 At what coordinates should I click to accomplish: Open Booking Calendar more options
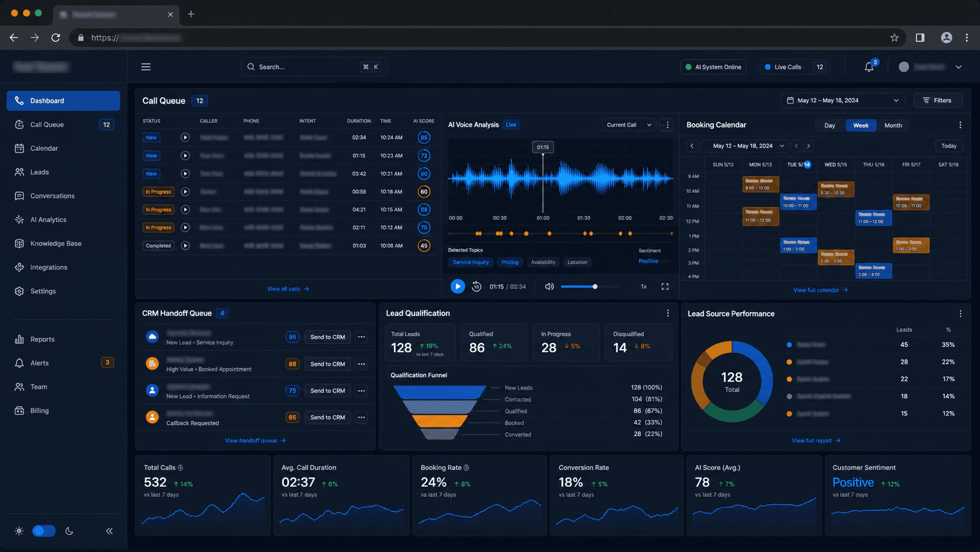point(960,125)
